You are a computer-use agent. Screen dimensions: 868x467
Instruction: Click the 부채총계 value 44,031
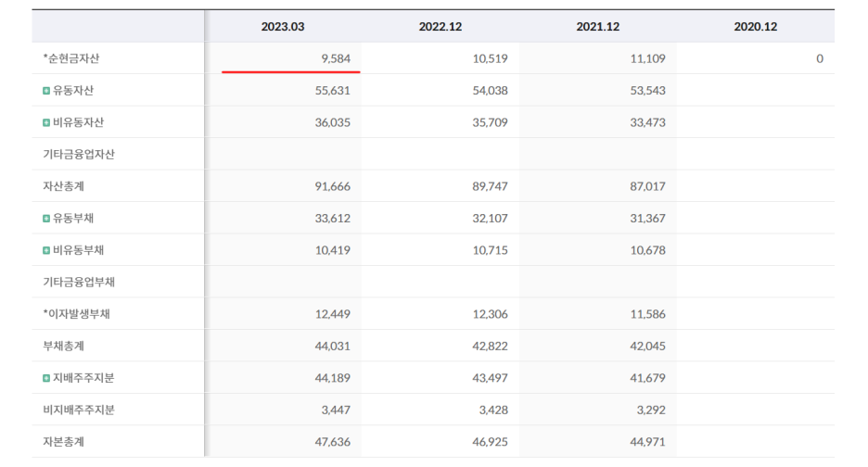click(x=333, y=347)
